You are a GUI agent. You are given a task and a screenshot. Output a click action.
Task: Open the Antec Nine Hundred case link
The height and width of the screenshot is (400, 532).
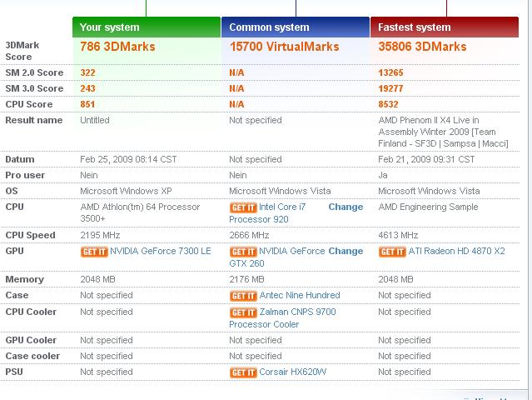pyautogui.click(x=300, y=295)
